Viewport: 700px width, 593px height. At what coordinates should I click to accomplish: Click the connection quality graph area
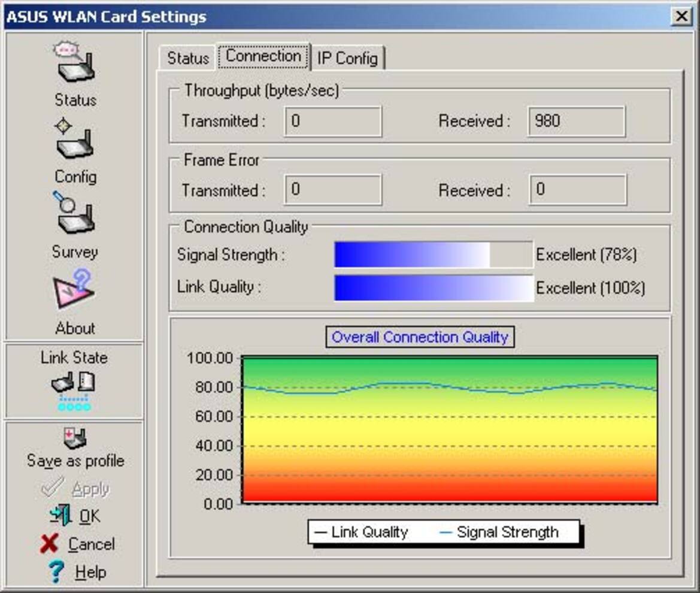tap(450, 430)
